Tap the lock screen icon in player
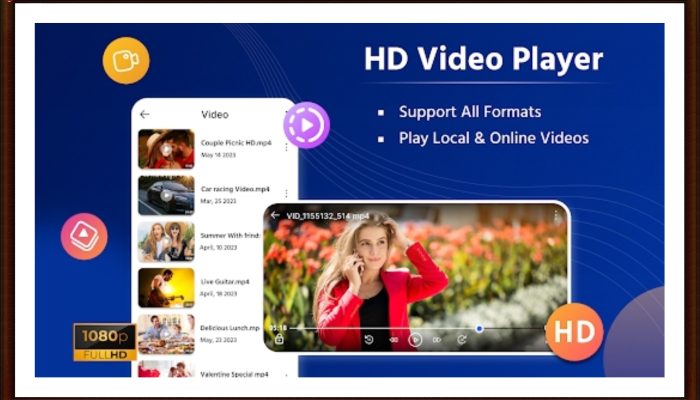 click(279, 339)
